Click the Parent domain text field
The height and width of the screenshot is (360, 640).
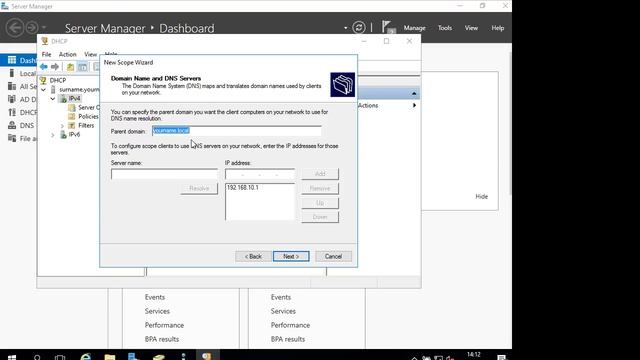pyautogui.click(x=237, y=131)
